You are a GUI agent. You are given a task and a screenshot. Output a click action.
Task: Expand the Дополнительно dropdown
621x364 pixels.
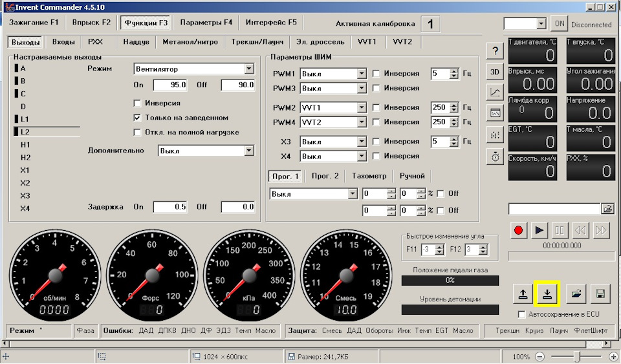(x=249, y=151)
